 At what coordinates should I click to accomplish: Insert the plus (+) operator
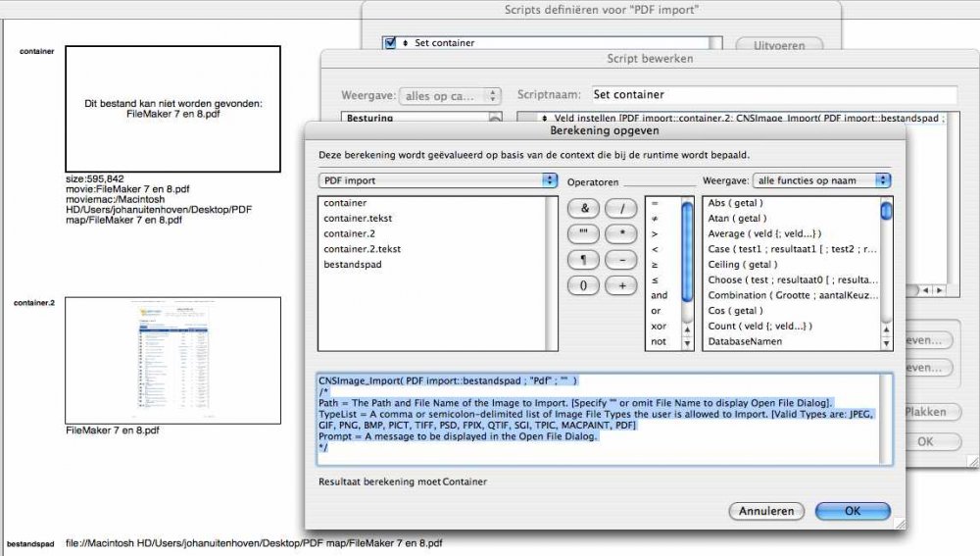point(620,285)
